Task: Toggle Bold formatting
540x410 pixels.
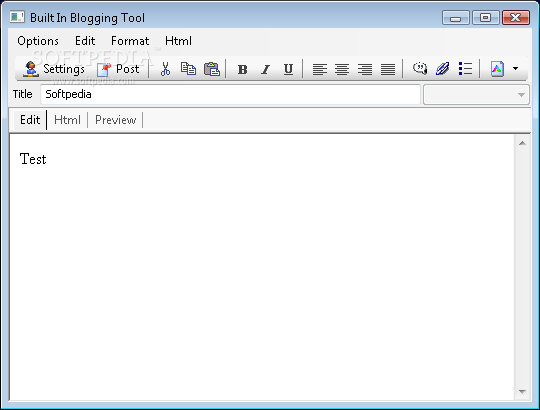Action: pos(242,69)
